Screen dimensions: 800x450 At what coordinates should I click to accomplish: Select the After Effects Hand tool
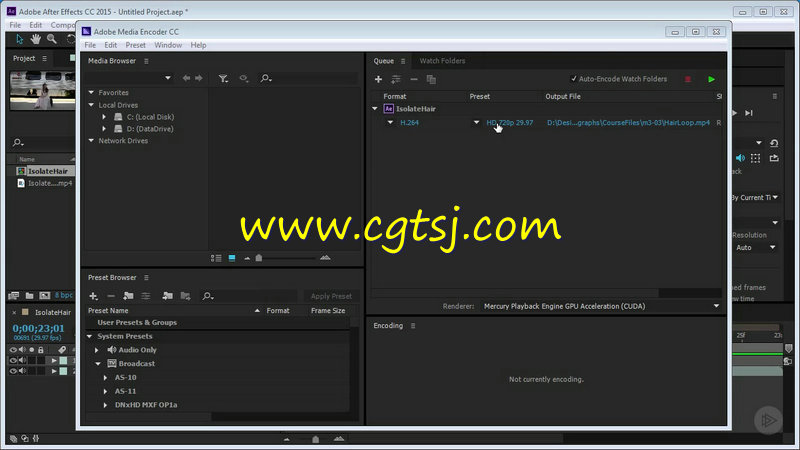point(35,39)
